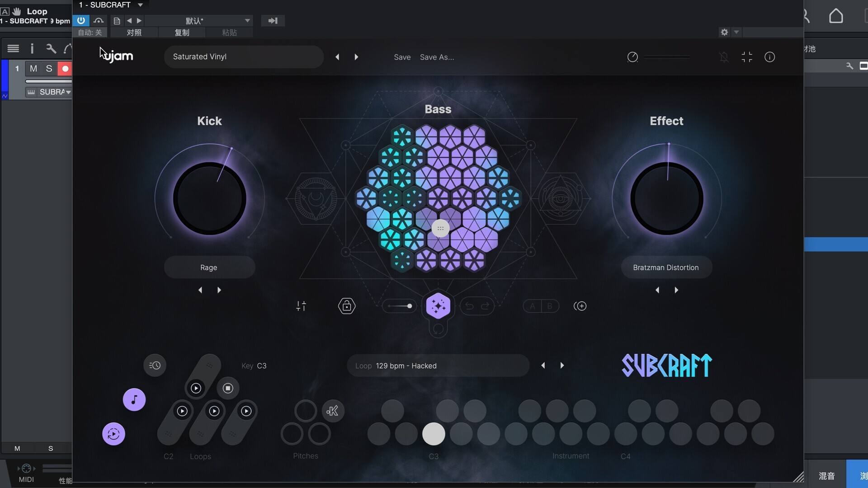Play the right bottom loop slot
The height and width of the screenshot is (488, 868).
coord(246,411)
